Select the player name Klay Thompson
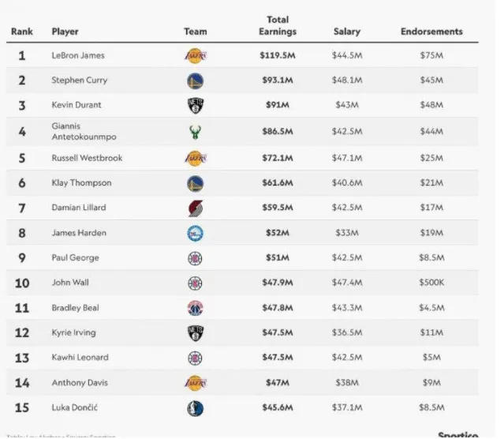504x439 pixels. click(81, 183)
